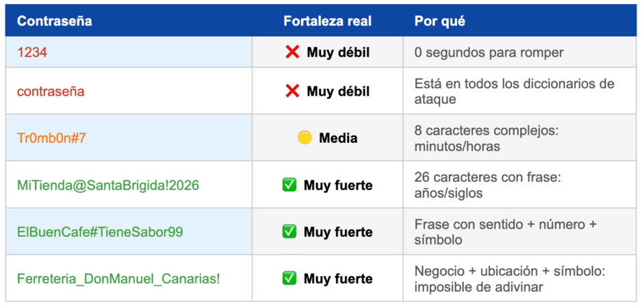The width and height of the screenshot is (644, 307).
Task: Select the password 1234
Action: point(32,52)
